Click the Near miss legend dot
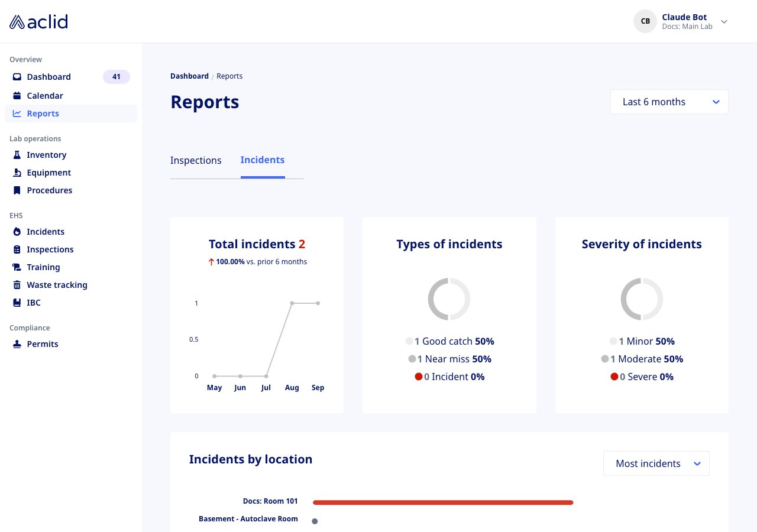Viewport: 757px width, 532px height. coord(412,359)
